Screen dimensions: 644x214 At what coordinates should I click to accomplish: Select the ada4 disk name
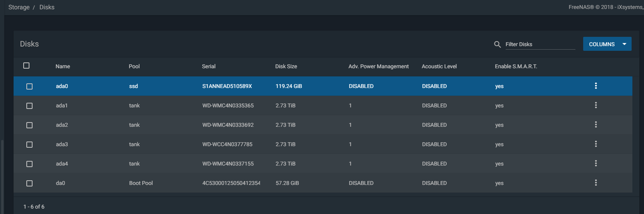pyautogui.click(x=62, y=164)
